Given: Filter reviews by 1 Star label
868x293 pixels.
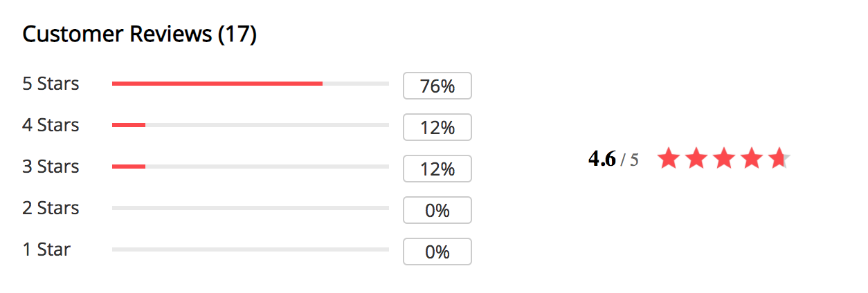Looking at the screenshot, I should 46,249.
